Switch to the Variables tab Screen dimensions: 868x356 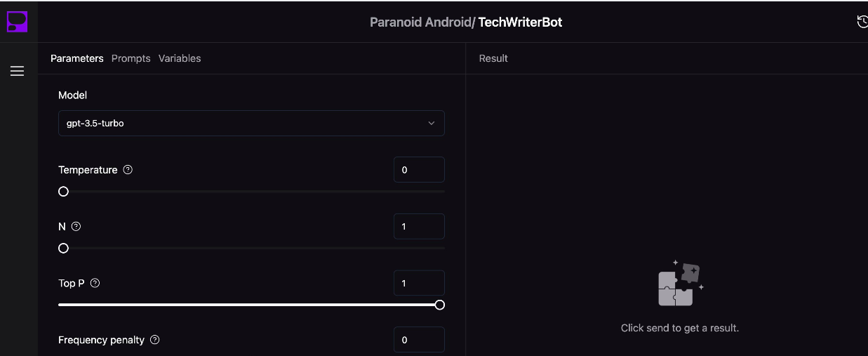180,58
